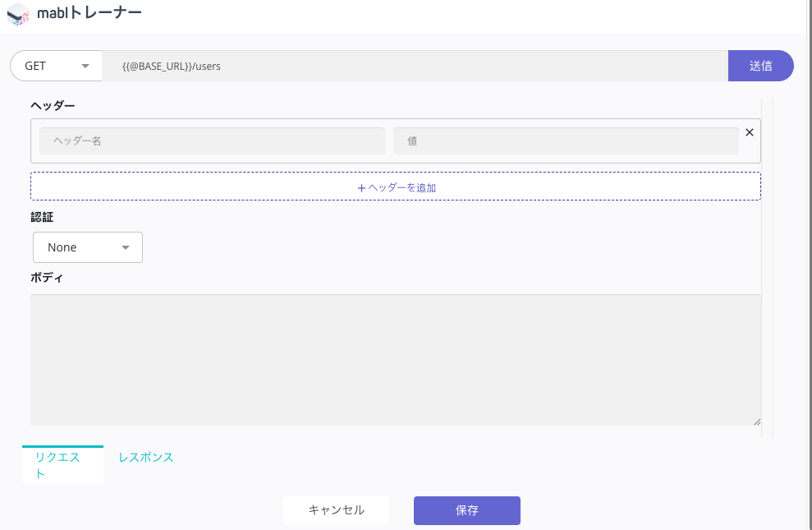Click the キャンセル button

click(336, 510)
